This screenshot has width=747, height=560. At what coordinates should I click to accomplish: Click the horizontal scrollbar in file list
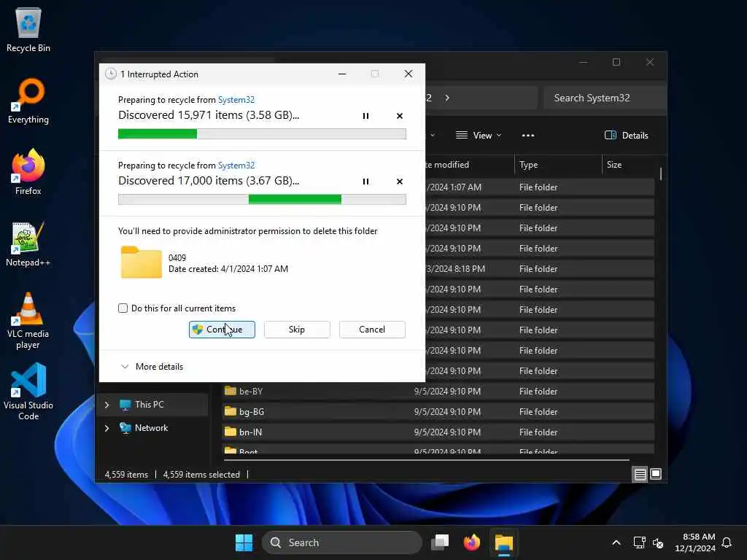click(426, 460)
